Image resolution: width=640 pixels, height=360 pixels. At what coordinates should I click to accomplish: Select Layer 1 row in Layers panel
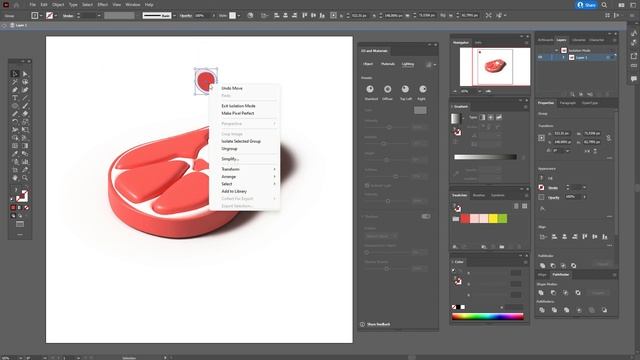[576, 58]
